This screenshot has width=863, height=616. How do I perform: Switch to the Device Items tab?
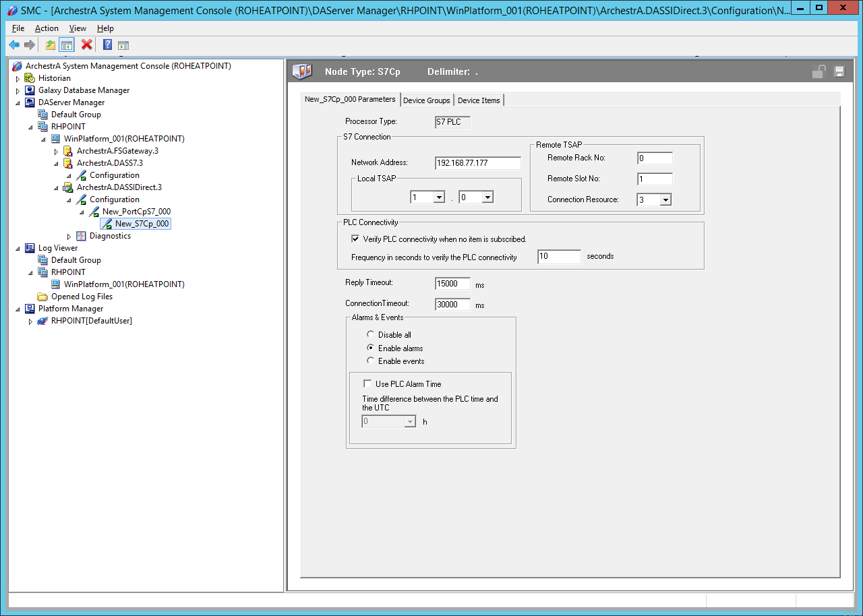point(479,100)
